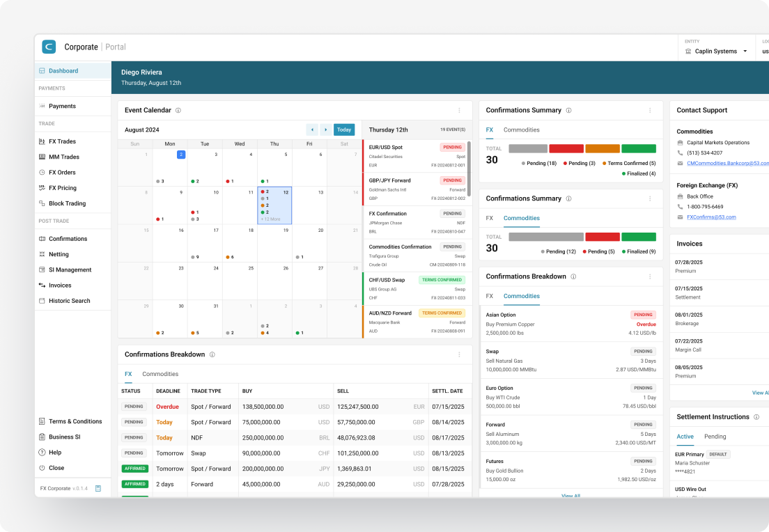Open the GBP/JPY Forward event

415,189
